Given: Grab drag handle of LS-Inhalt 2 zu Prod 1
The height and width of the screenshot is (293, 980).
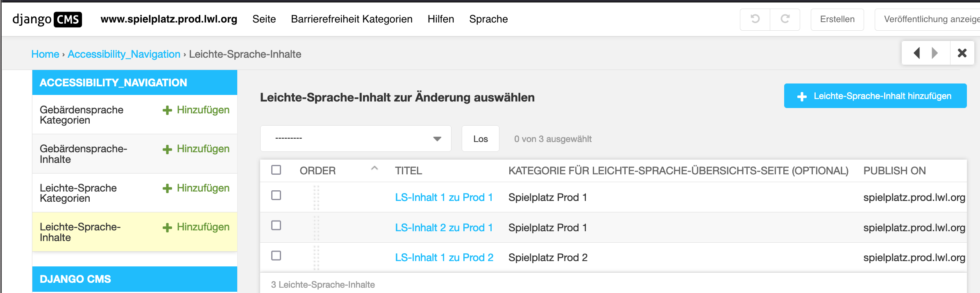Looking at the screenshot, I should 316,228.
